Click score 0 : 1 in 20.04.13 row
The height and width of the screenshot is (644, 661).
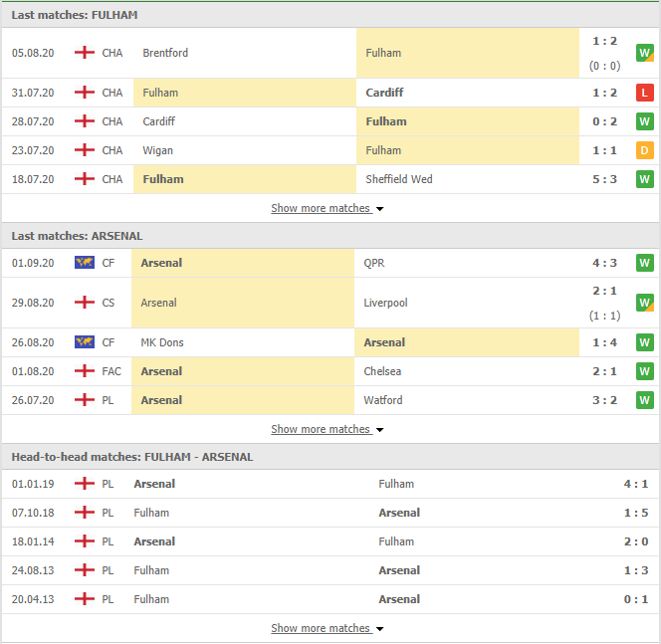click(636, 599)
